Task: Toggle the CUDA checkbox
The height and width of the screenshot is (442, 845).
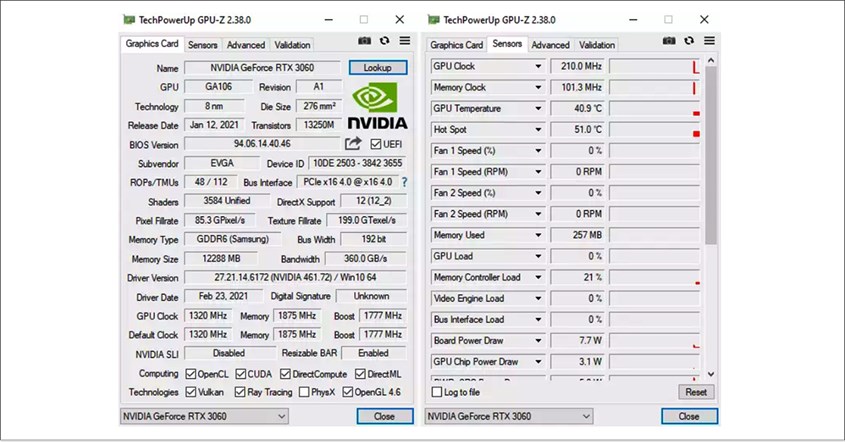Action: coord(241,374)
